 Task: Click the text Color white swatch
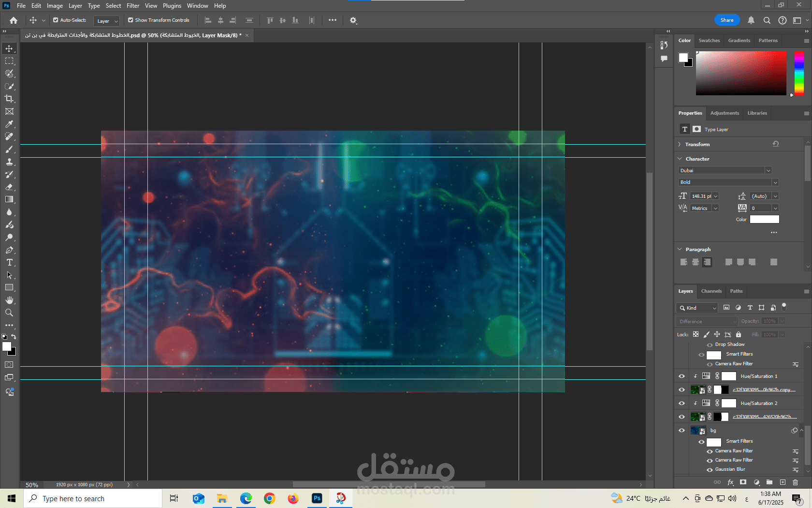pyautogui.click(x=765, y=220)
